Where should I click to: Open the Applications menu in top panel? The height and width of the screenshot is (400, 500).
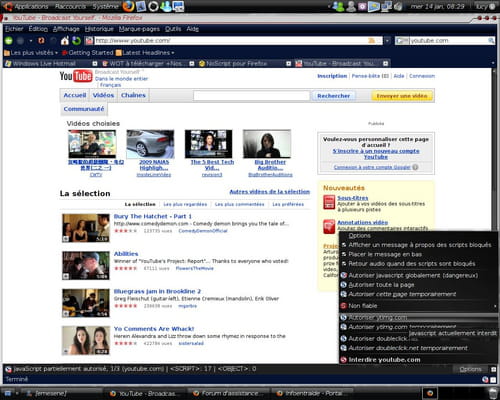pyautogui.click(x=31, y=6)
